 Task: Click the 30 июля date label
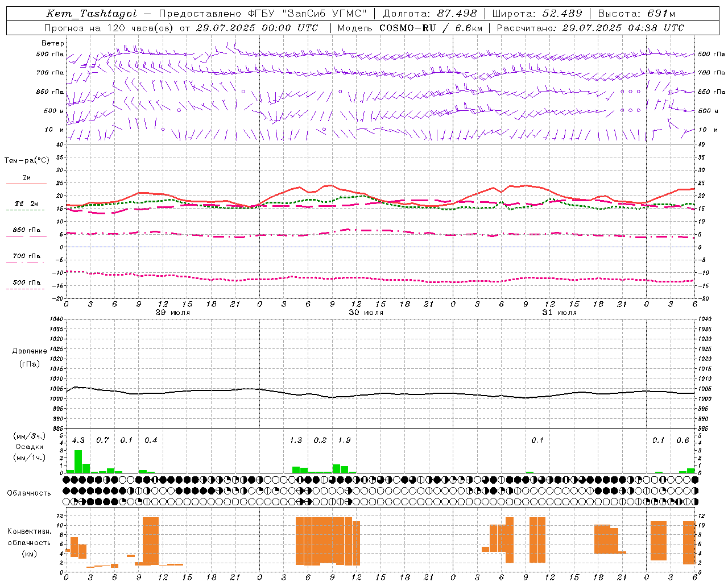coord(366,313)
